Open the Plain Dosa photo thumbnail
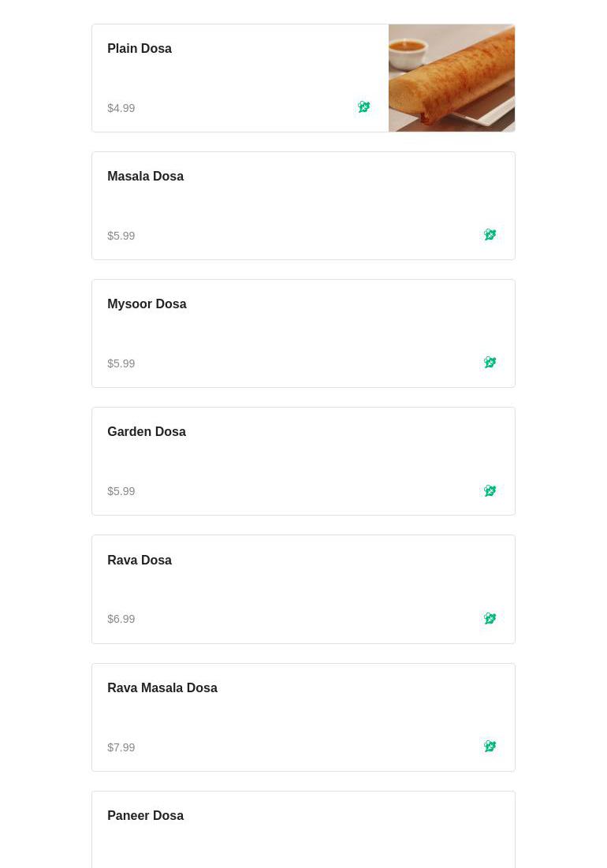This screenshot has height=868, width=607. click(451, 78)
